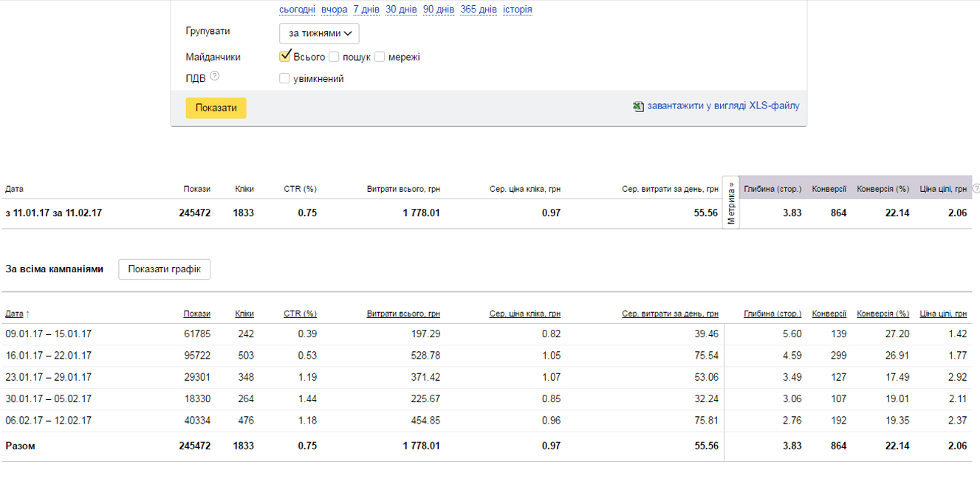Click the Майданчики label
The height and width of the screenshot is (487, 980).
(213, 57)
